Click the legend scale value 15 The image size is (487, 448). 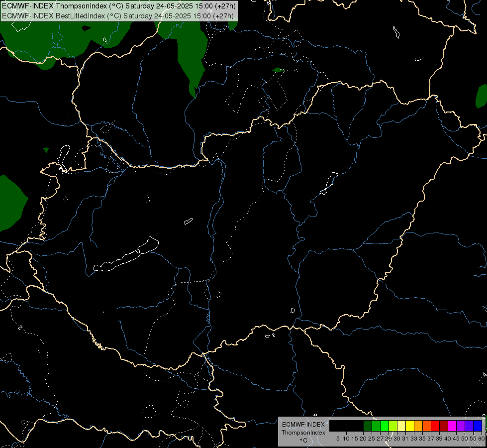[x=355, y=439]
